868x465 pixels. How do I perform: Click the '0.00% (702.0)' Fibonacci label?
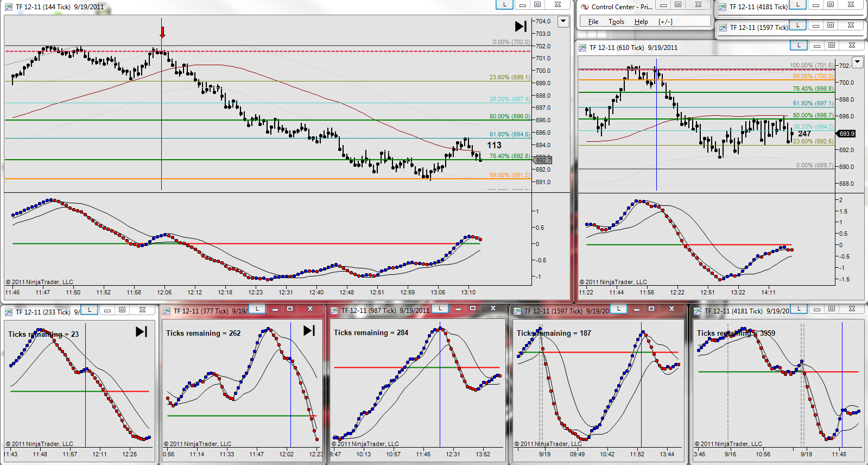[x=511, y=42]
